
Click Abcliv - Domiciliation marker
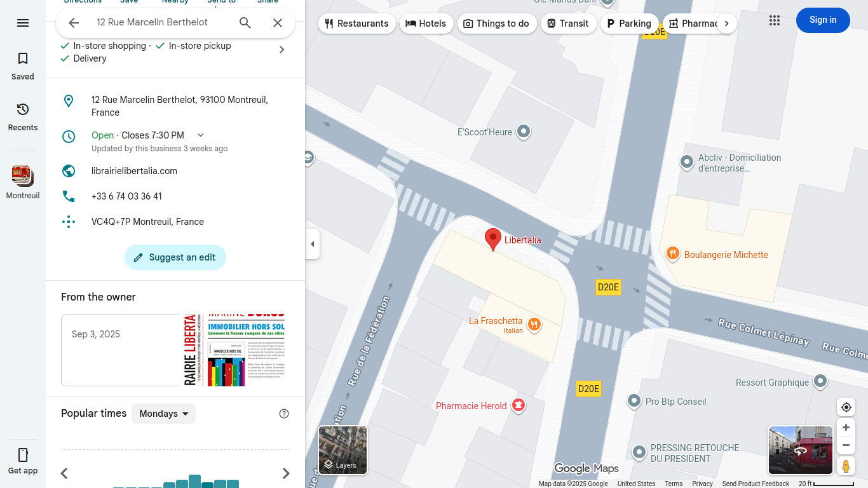coord(687,162)
